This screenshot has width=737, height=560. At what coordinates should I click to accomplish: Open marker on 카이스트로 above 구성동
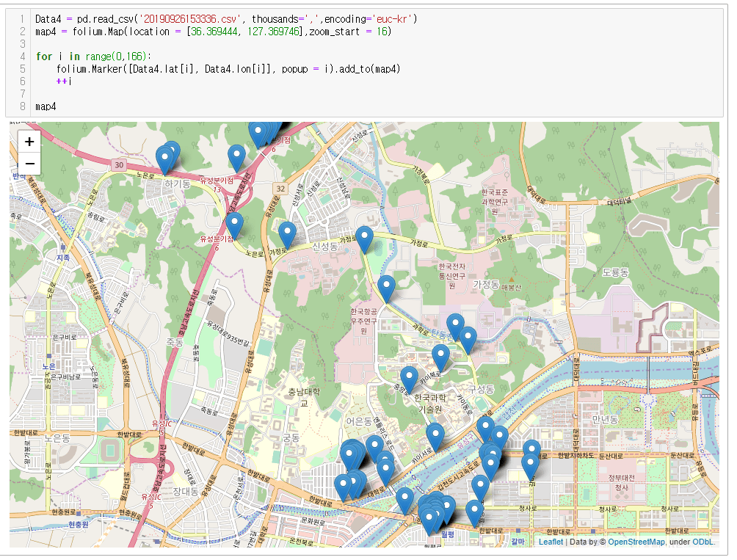click(x=440, y=356)
